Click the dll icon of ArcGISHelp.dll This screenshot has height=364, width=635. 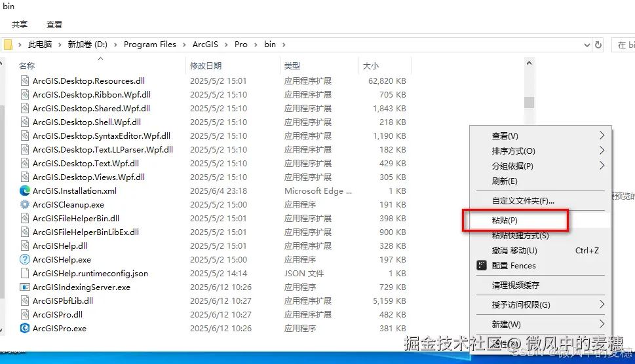[x=25, y=246]
